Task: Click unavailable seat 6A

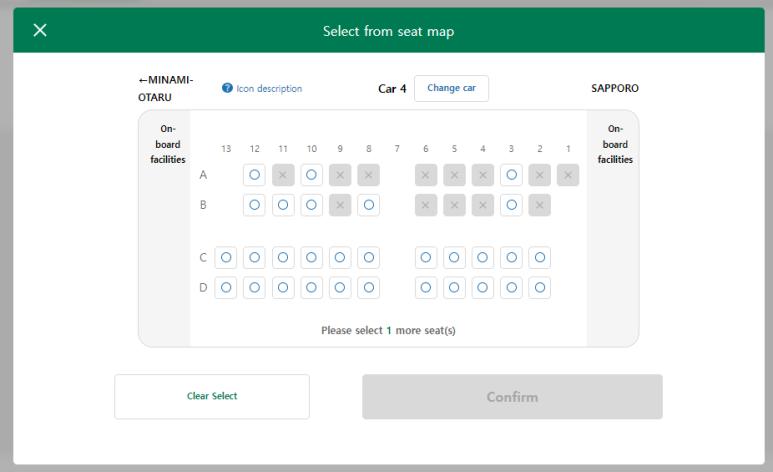Action: 426,175
